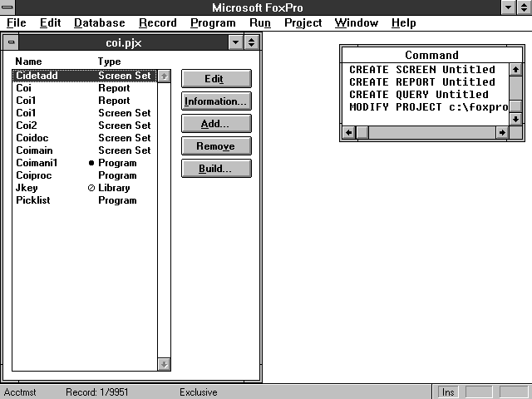Toggle the main program bullet beside Coimani1
532x399 pixels.
(x=91, y=163)
